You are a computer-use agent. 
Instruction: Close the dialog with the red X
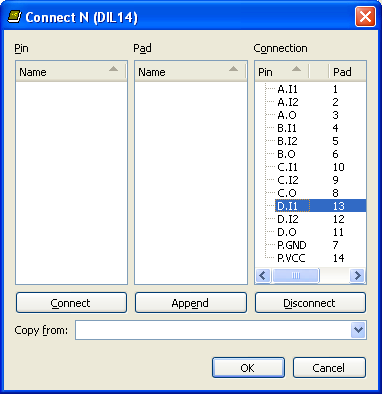[x=365, y=17]
